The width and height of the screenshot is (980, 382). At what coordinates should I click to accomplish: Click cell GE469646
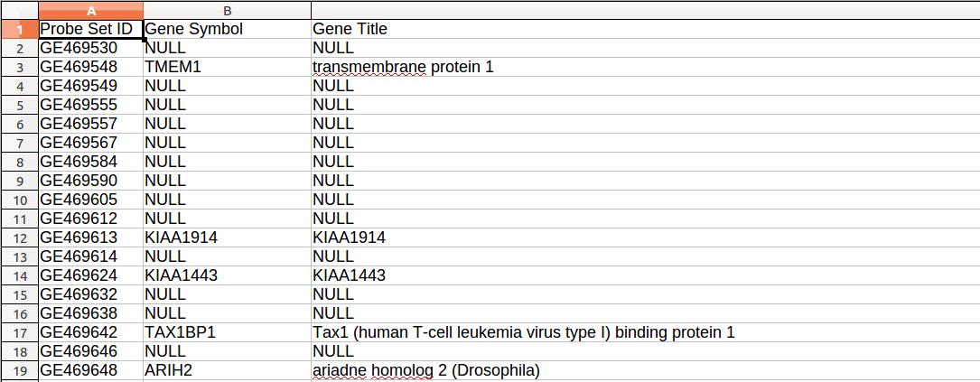[x=90, y=351]
